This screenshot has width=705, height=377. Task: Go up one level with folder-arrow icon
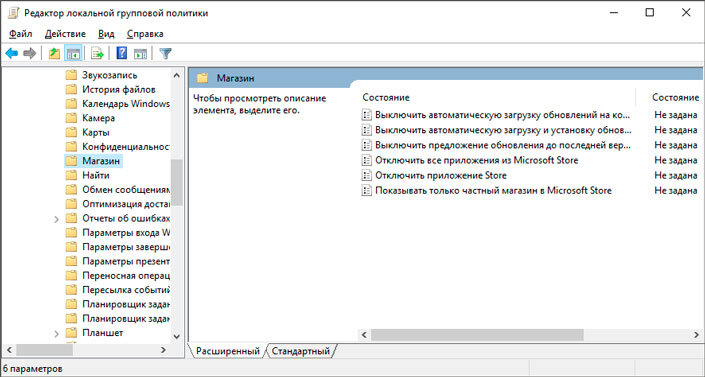point(54,54)
